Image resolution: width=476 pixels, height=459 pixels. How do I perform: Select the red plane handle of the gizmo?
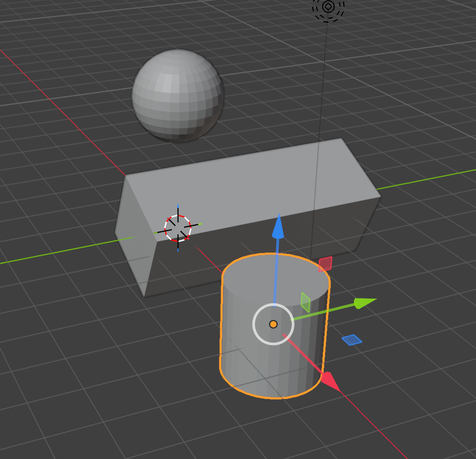coord(325,264)
